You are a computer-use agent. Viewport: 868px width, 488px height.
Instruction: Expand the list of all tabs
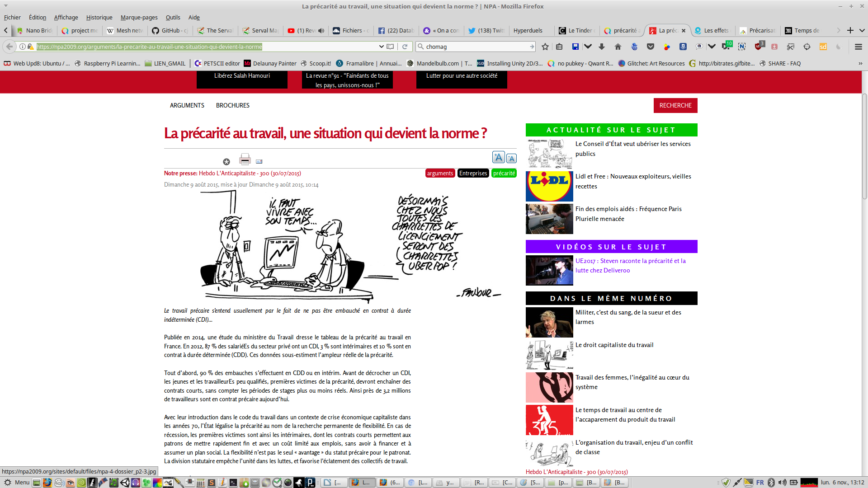pos(862,31)
